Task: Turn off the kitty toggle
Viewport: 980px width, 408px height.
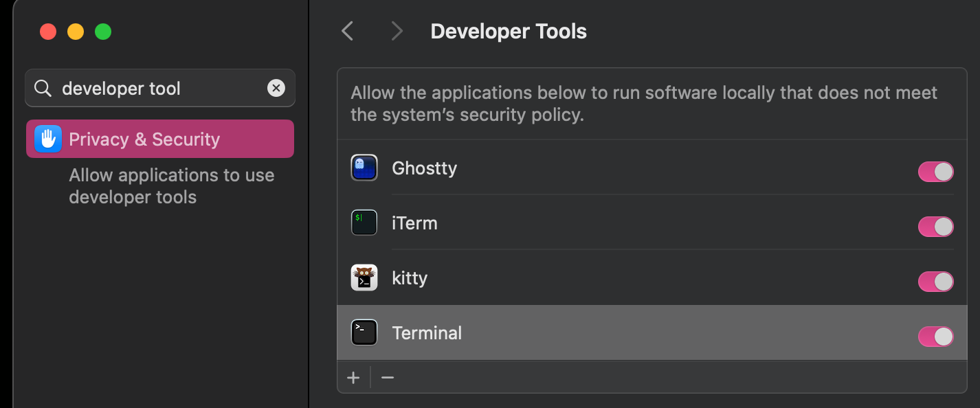Action: click(x=936, y=282)
